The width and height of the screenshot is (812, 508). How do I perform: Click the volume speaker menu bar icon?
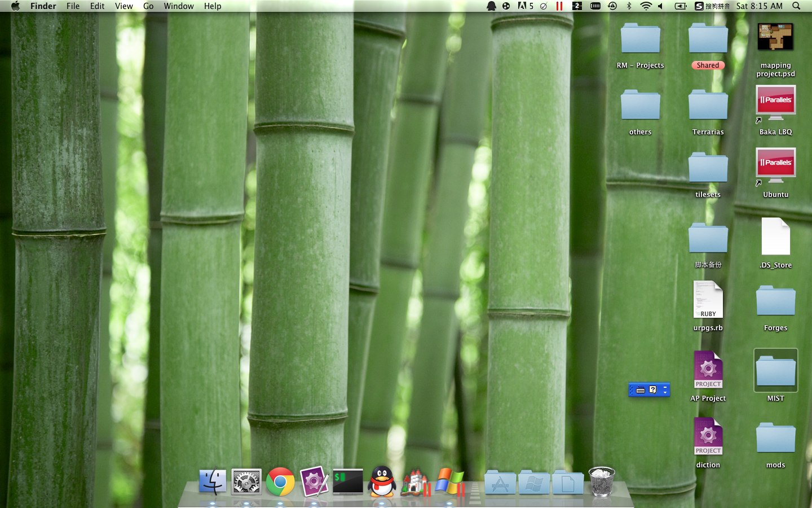pyautogui.click(x=660, y=6)
